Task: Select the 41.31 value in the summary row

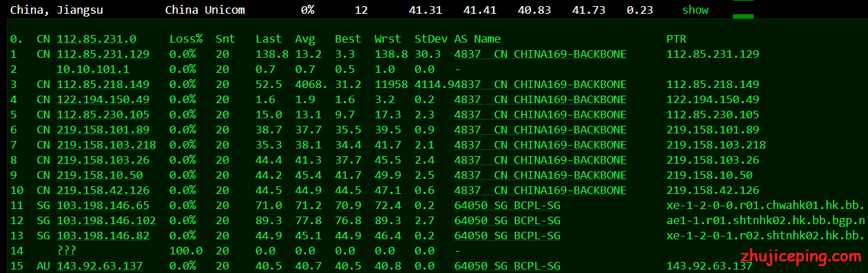Action: pos(426,10)
